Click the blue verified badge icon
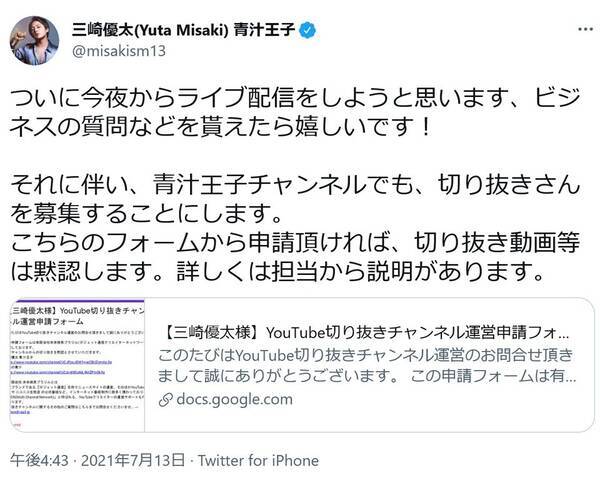Viewport: 600px width, 478px height. click(x=308, y=30)
